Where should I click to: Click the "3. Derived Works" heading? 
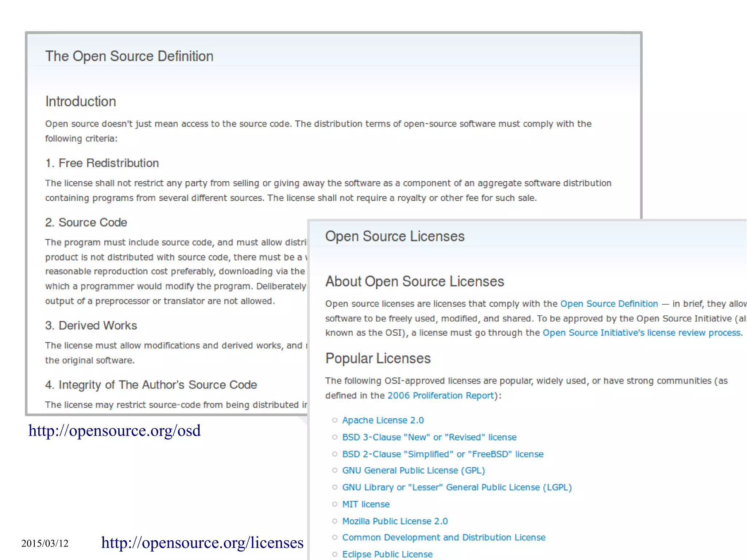(91, 325)
